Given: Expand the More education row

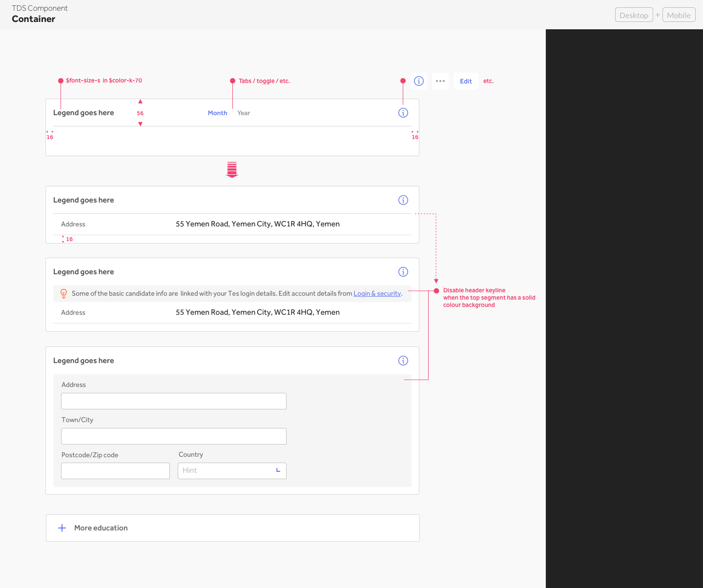Looking at the screenshot, I should click(x=233, y=528).
